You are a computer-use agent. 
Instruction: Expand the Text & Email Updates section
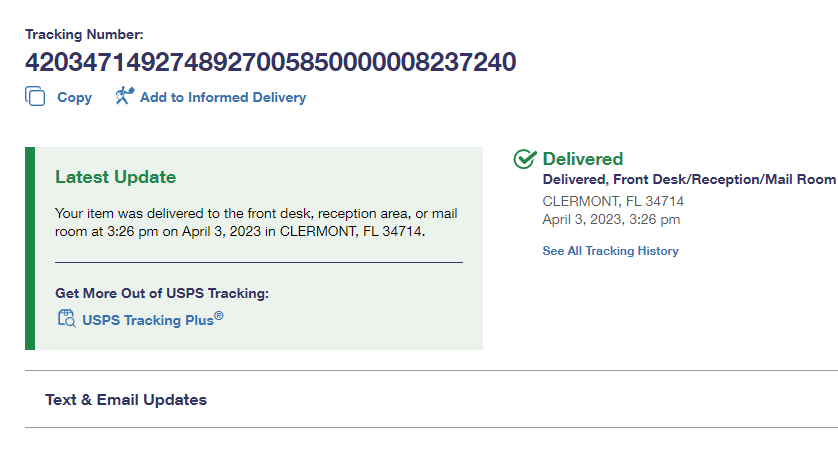pyautogui.click(x=126, y=400)
